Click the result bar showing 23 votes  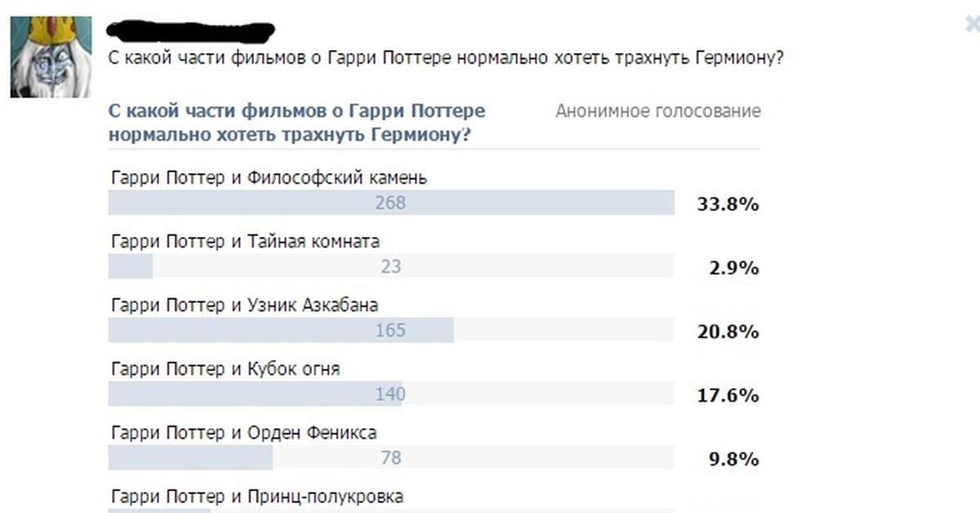(x=390, y=266)
